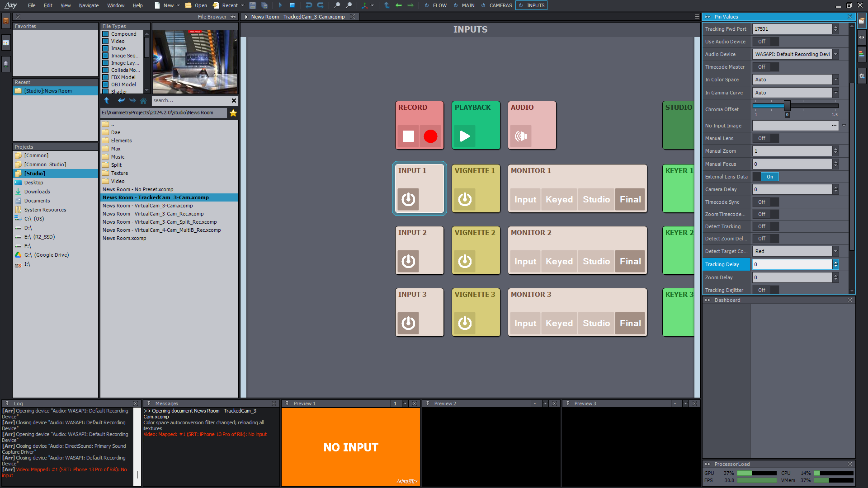Toggle INPUT 1 power icon
Image resolution: width=868 pixels, height=488 pixels.
click(x=408, y=198)
